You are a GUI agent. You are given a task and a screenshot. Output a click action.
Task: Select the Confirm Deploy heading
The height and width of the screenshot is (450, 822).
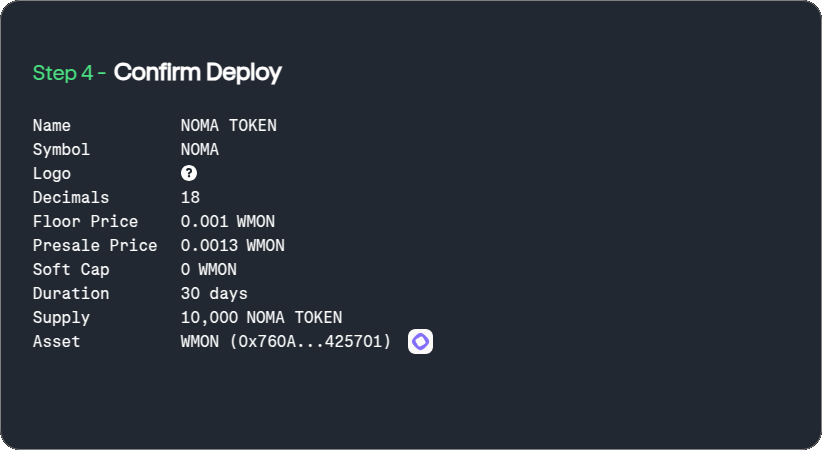[x=198, y=72]
